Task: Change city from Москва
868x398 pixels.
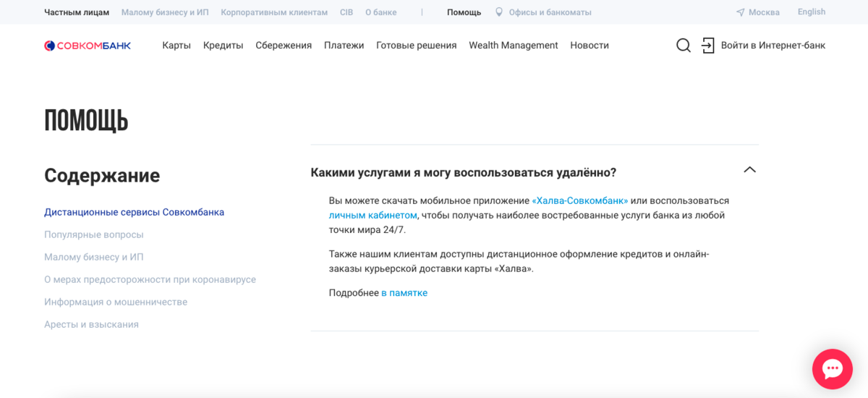Action: click(764, 12)
